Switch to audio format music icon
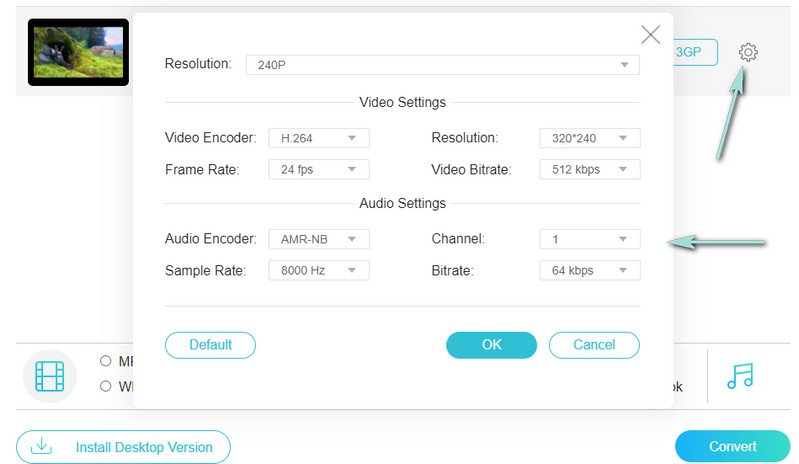The image size is (799, 464). tap(740, 376)
